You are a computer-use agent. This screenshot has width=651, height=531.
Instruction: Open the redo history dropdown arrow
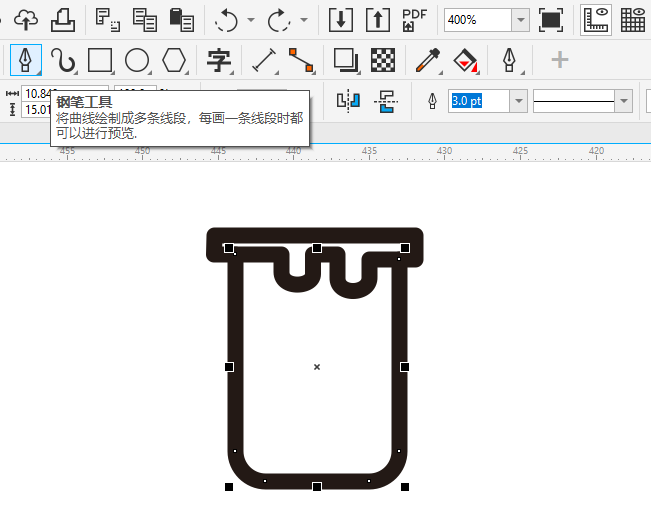(x=304, y=20)
